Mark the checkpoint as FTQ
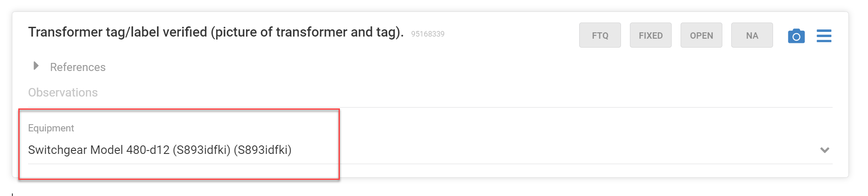This screenshot has width=868, height=196. (600, 35)
